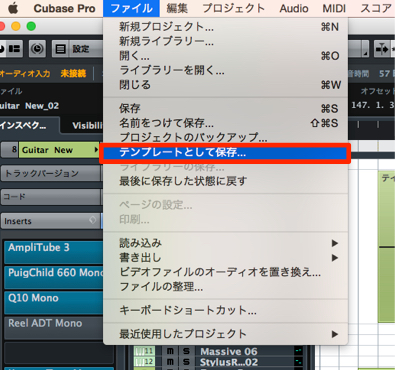Open the Apple menu
Screen dimensions: 395x370
tap(13, 8)
